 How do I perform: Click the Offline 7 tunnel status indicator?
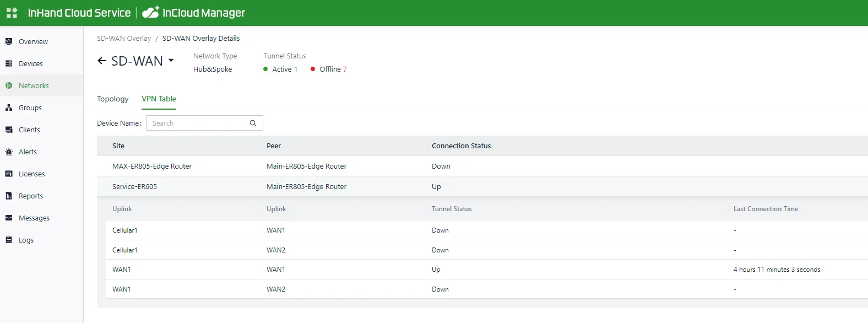coord(329,69)
